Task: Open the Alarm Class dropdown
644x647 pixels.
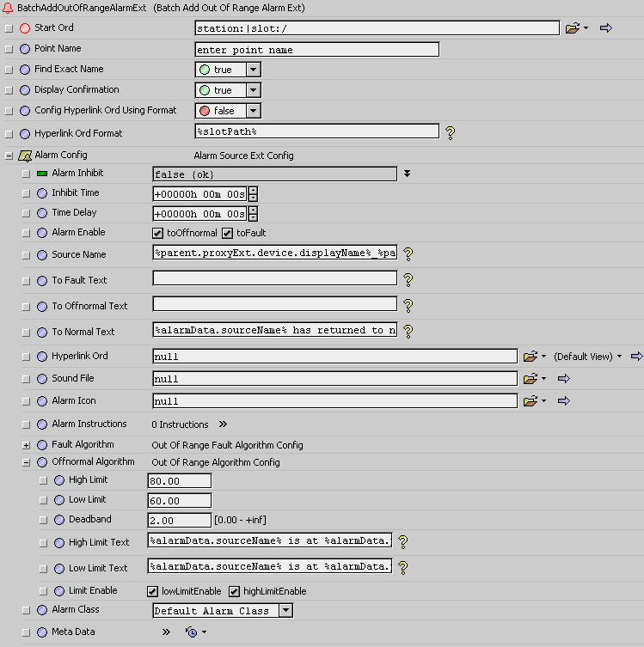Action: 285,611
